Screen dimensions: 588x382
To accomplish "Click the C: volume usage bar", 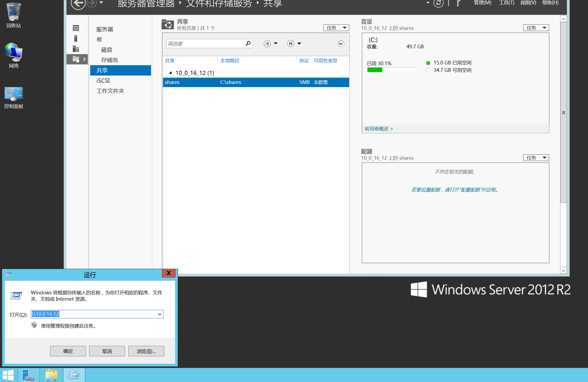I will (392, 70).
